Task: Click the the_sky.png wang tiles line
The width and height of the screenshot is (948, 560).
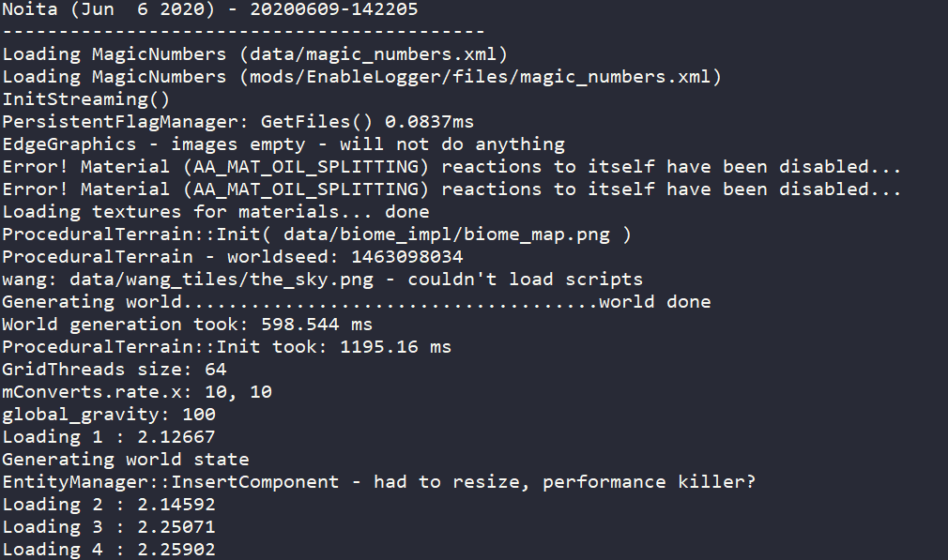Action: pyautogui.click(x=322, y=280)
